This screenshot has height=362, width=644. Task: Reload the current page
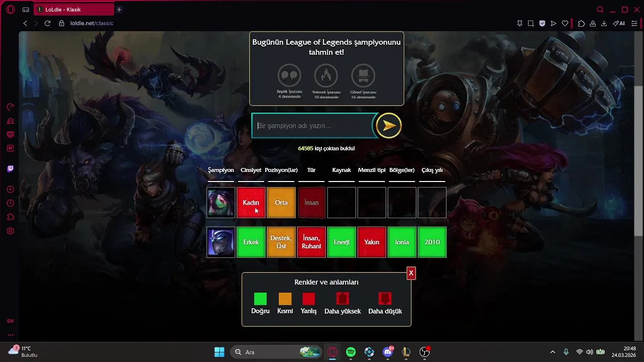(47, 23)
